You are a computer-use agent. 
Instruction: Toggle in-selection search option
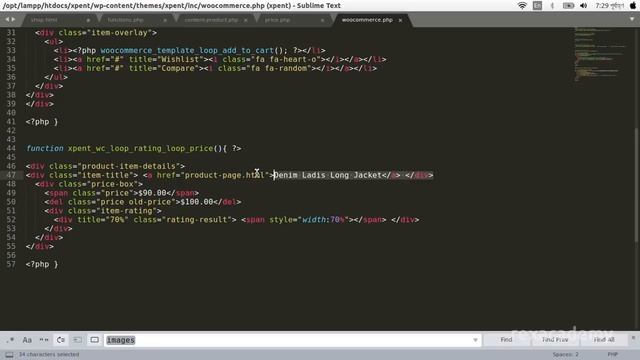coord(78,340)
